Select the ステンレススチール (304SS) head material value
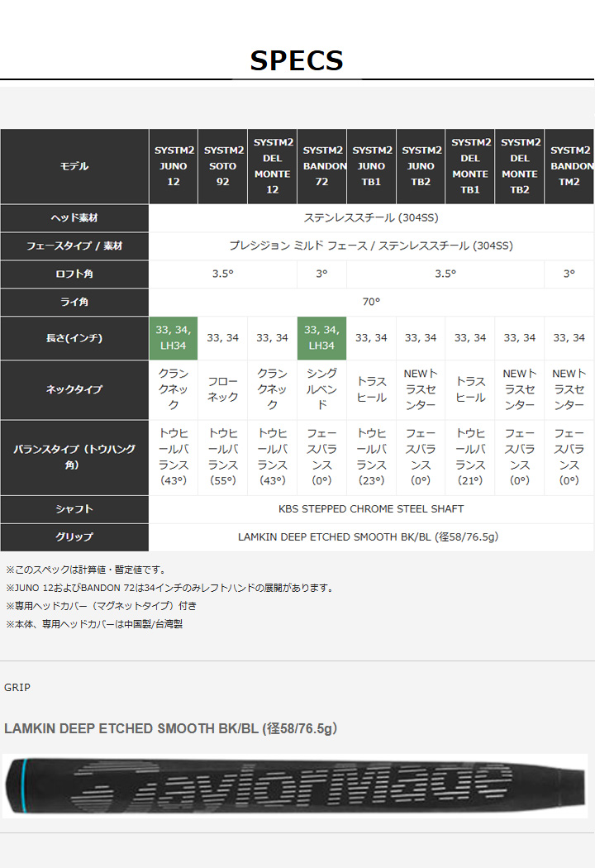Screen dimensions: 595x868 (x=371, y=218)
